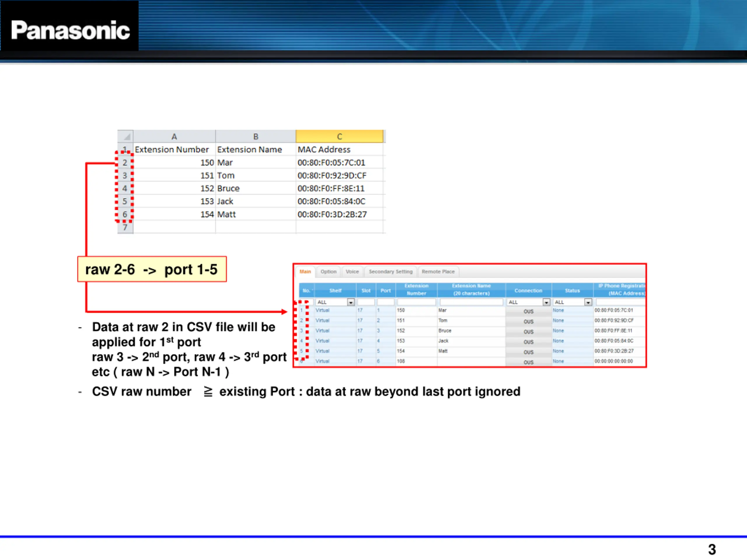Open the Remote Place tab

click(x=438, y=271)
